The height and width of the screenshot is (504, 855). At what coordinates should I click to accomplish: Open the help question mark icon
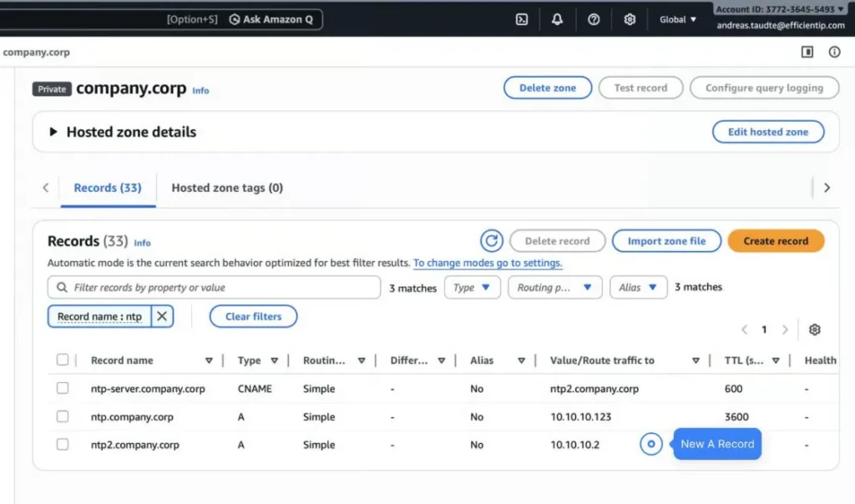coord(594,20)
